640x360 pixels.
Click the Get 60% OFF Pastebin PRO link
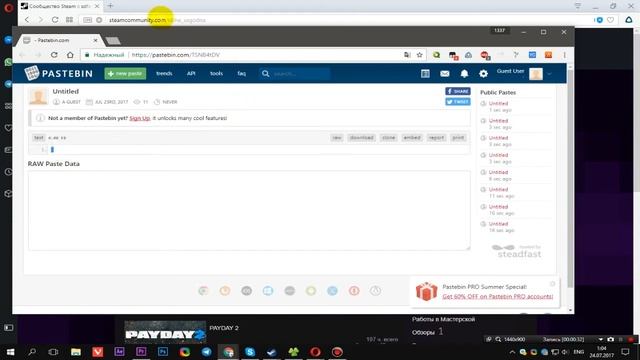(498, 296)
